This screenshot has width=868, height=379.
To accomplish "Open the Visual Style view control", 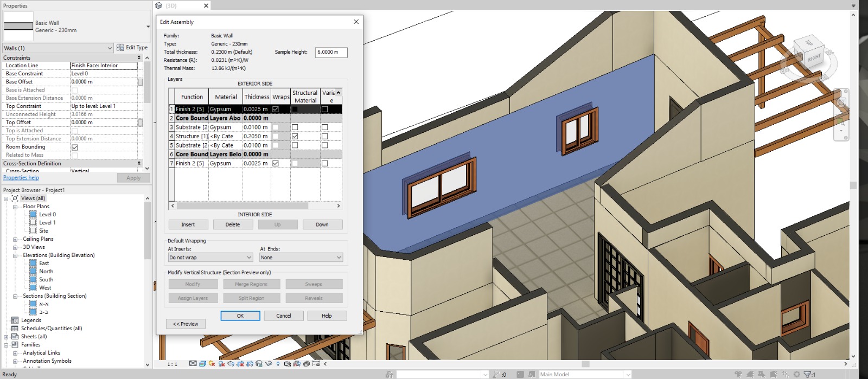I will point(202,364).
